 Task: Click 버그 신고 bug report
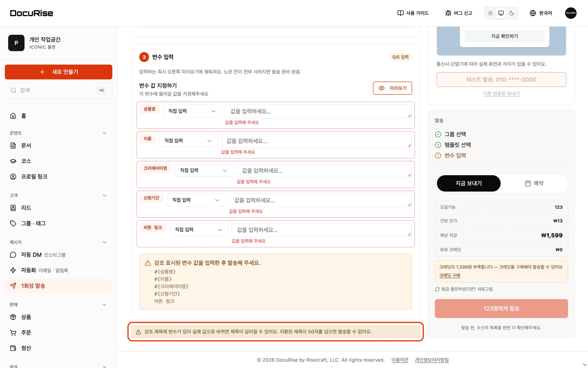[459, 13]
